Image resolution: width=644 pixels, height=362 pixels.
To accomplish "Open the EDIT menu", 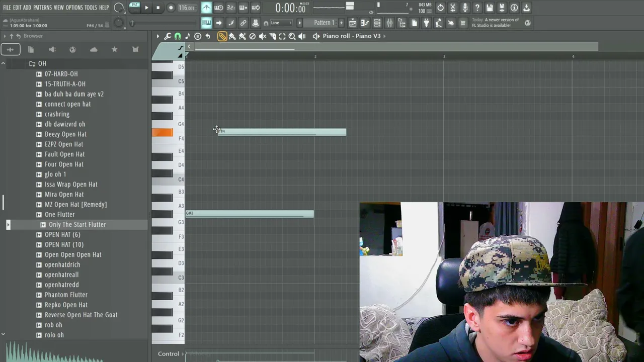I will (x=17, y=8).
